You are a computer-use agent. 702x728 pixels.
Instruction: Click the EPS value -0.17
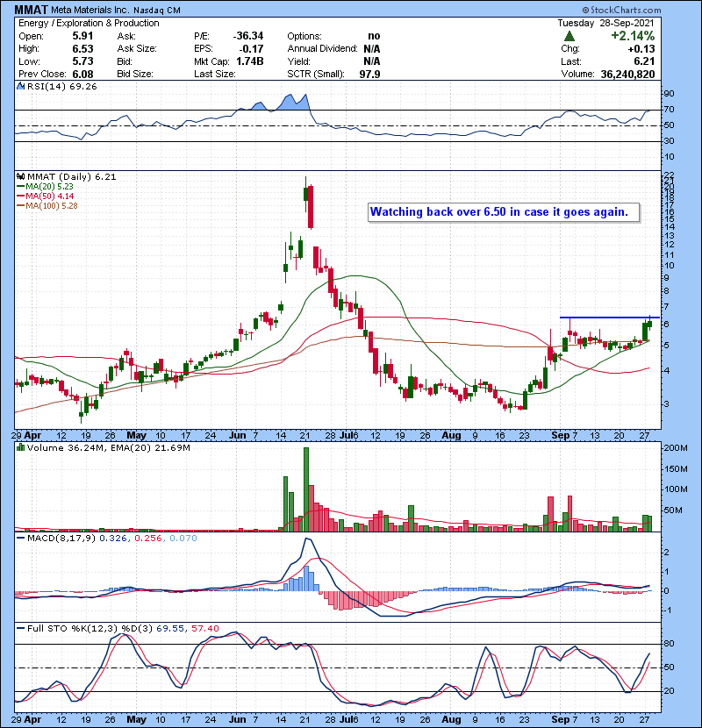click(251, 49)
